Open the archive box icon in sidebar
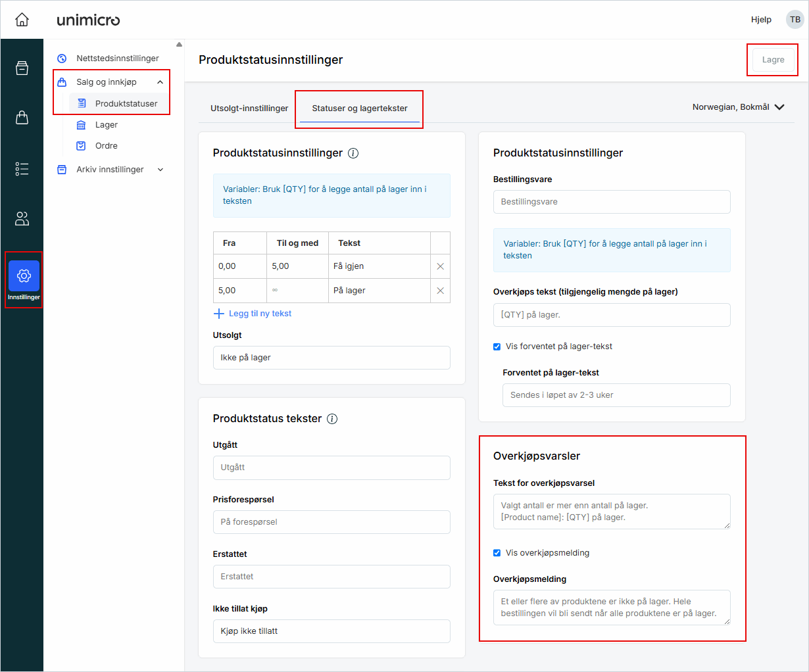 [x=22, y=68]
